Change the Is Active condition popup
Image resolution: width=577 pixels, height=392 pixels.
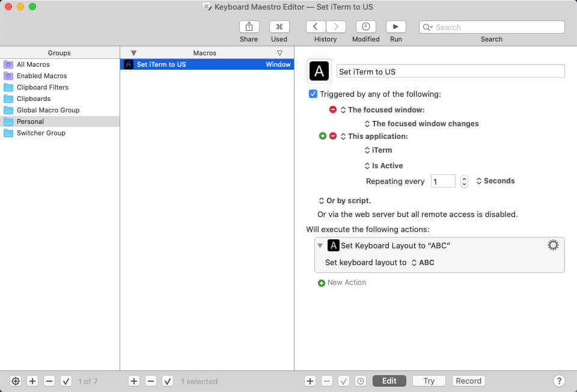click(384, 166)
